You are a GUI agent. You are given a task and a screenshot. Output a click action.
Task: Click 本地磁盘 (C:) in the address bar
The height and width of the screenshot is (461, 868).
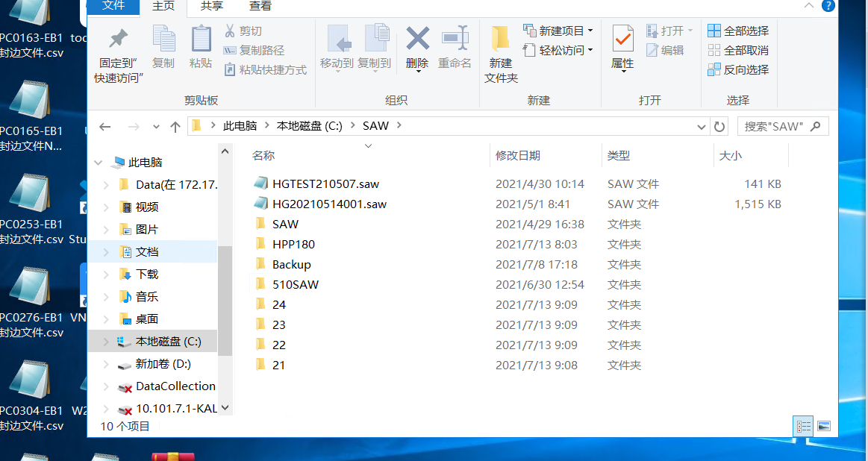pyautogui.click(x=310, y=126)
